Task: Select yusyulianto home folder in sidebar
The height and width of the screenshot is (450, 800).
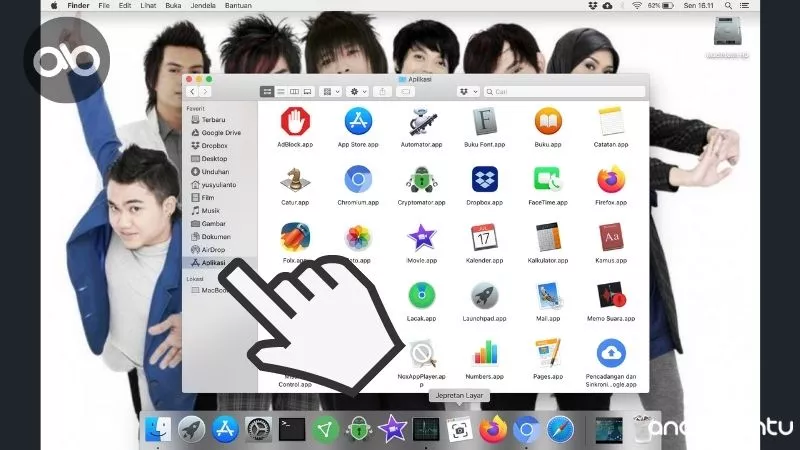Action: 218,185
